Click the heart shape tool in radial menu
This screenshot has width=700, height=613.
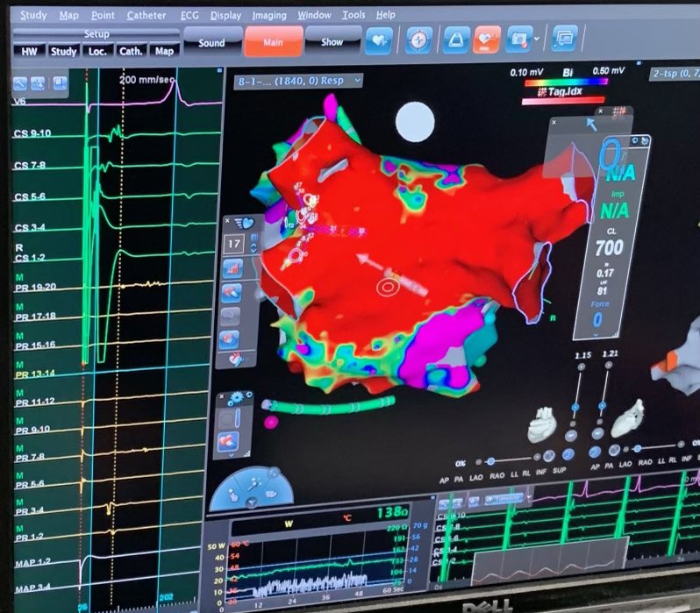coord(271,495)
